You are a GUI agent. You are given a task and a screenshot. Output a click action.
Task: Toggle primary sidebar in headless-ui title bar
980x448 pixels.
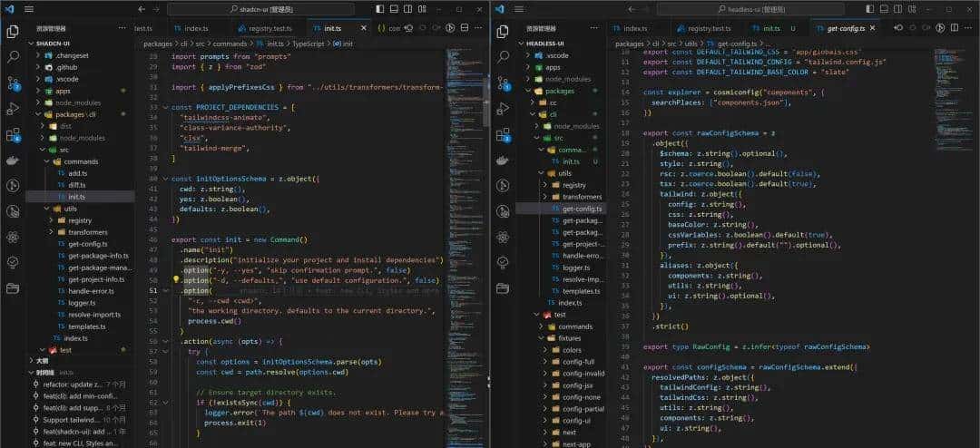click(869, 9)
